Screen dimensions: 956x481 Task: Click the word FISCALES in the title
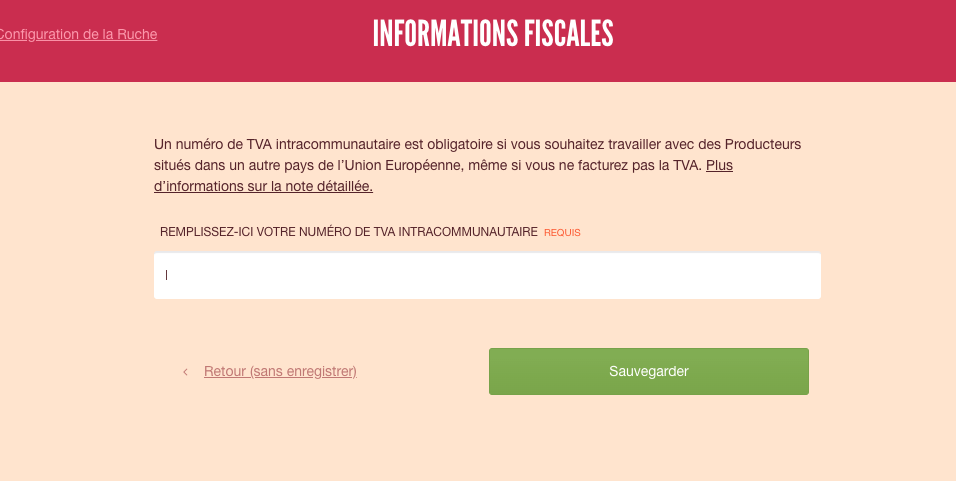[567, 34]
